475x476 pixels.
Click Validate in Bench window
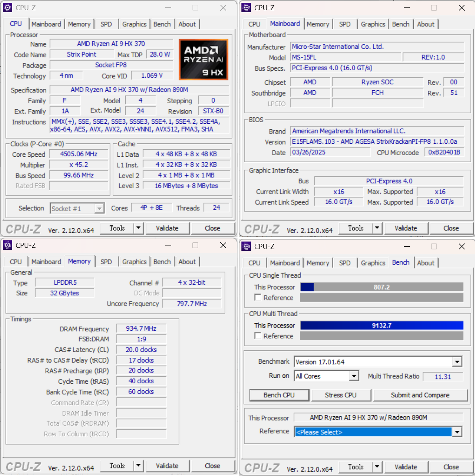(406, 467)
